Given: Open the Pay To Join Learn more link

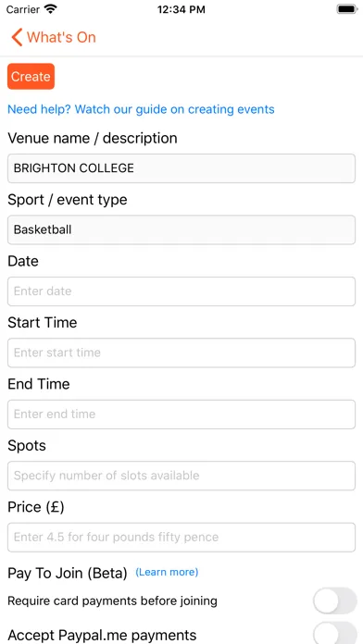Looking at the screenshot, I should point(167,572).
